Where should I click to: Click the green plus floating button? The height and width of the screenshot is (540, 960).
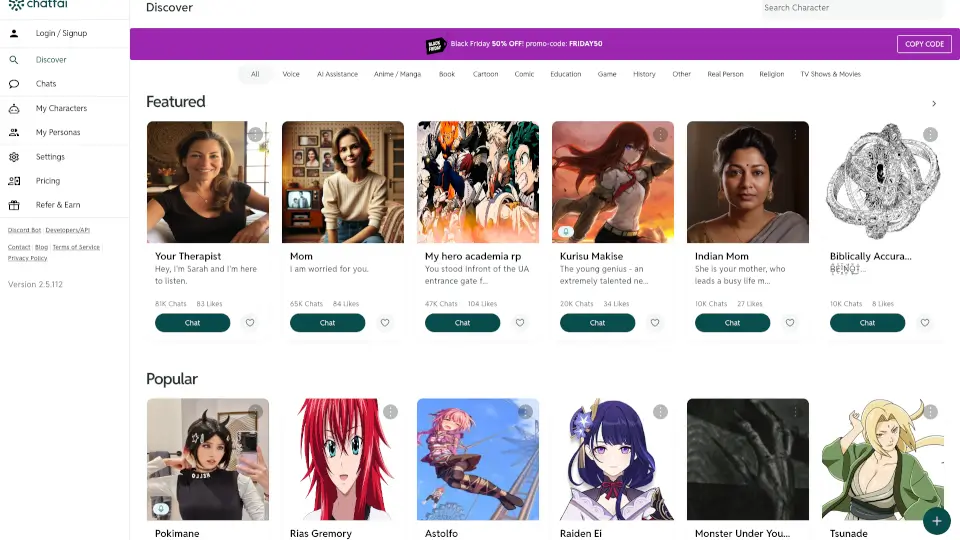pos(936,521)
